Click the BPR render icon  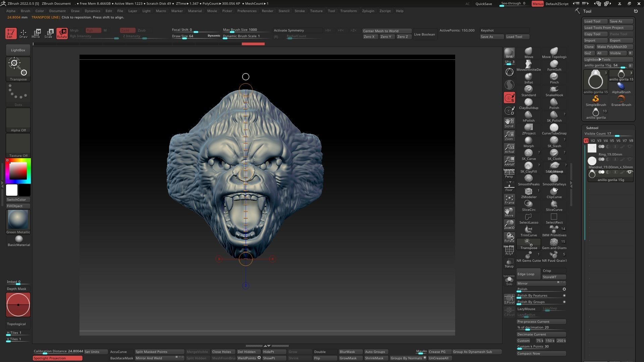point(509,53)
